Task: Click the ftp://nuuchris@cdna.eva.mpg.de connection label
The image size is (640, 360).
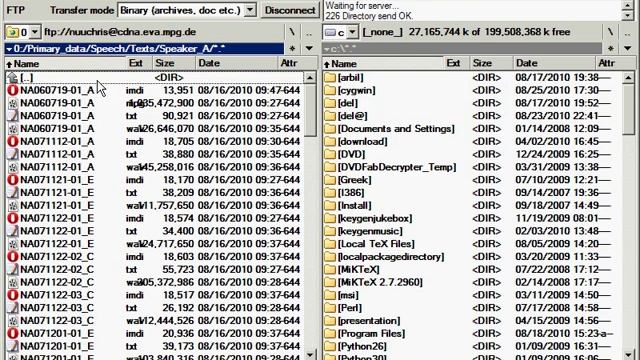Action: click(x=120, y=32)
